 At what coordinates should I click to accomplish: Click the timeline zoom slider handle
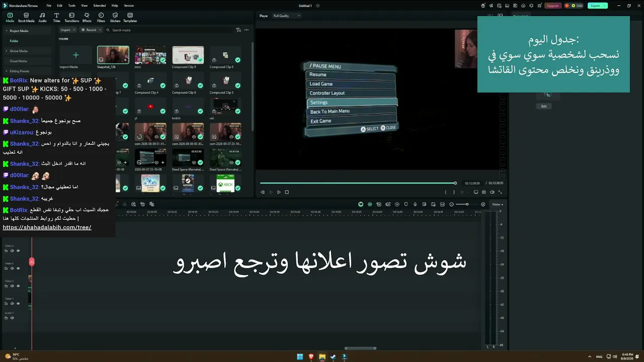467,204
